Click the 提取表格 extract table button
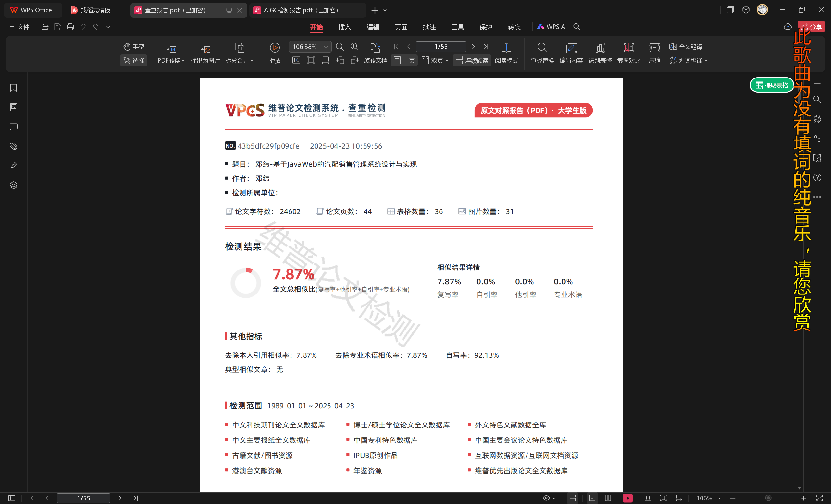Screen dimensions: 831x504 click(x=772, y=85)
